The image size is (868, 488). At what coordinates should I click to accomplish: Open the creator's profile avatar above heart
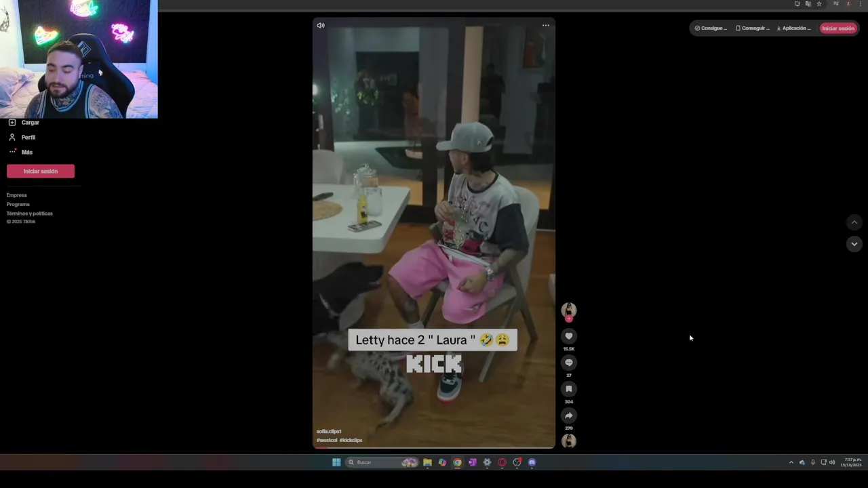tap(569, 310)
